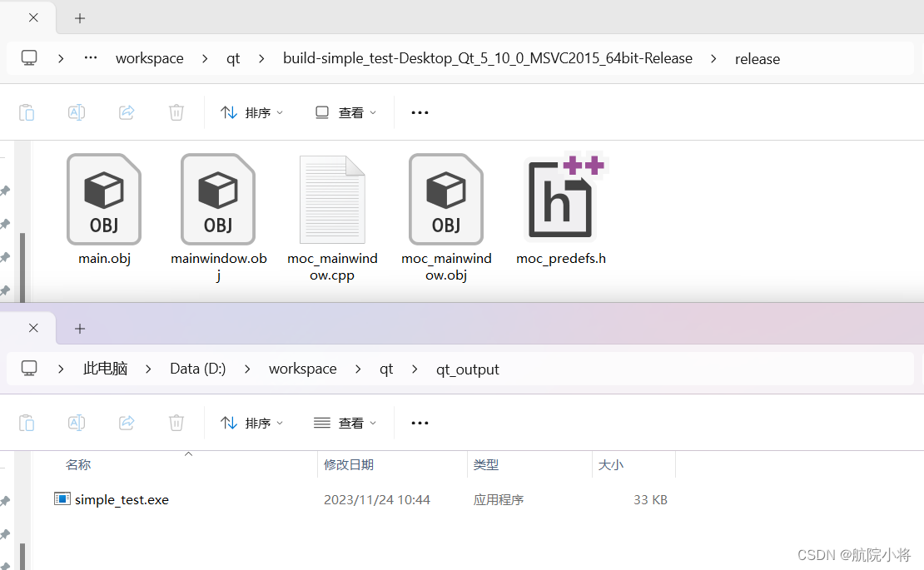Expand chevron after workspace in release path
The width and height of the screenshot is (924, 570).
(205, 58)
